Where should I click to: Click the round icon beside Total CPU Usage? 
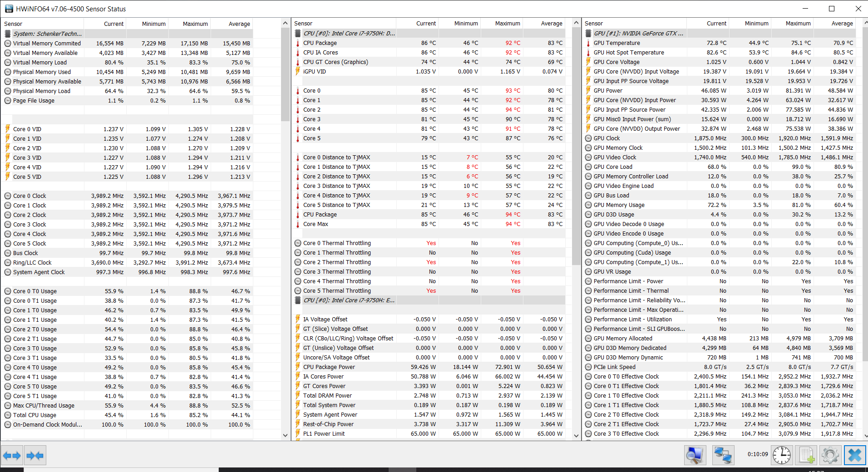point(8,415)
